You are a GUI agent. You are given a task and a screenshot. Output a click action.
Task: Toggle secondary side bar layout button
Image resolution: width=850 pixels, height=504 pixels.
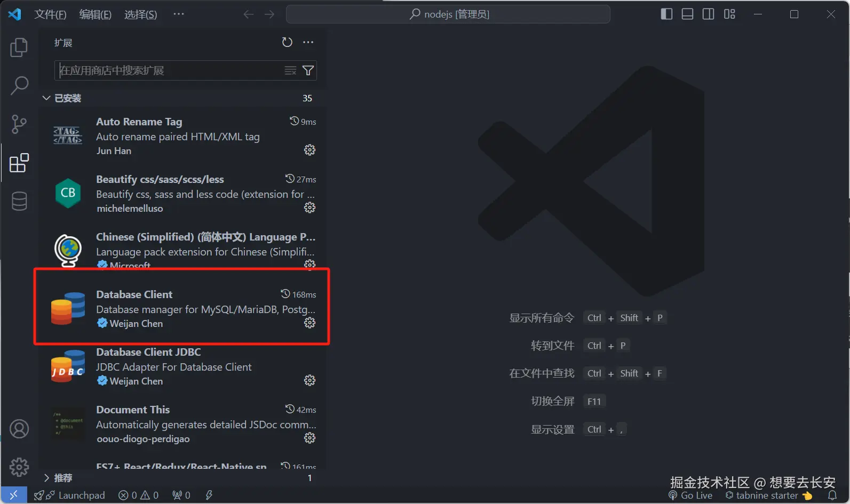pyautogui.click(x=708, y=14)
